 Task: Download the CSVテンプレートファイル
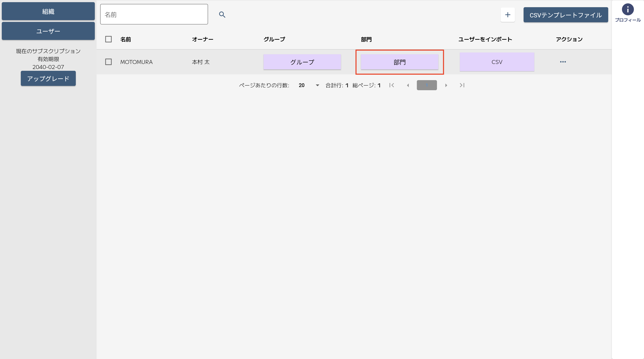565,15
